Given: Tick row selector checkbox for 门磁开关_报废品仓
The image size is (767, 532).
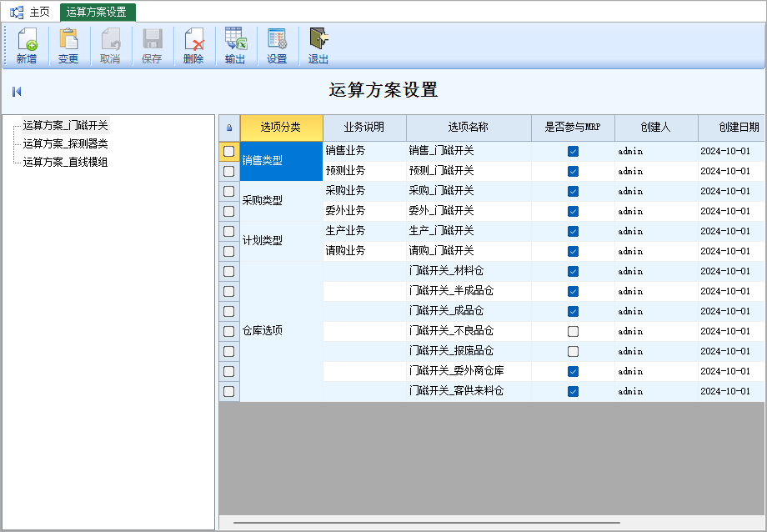Looking at the screenshot, I should 229,351.
